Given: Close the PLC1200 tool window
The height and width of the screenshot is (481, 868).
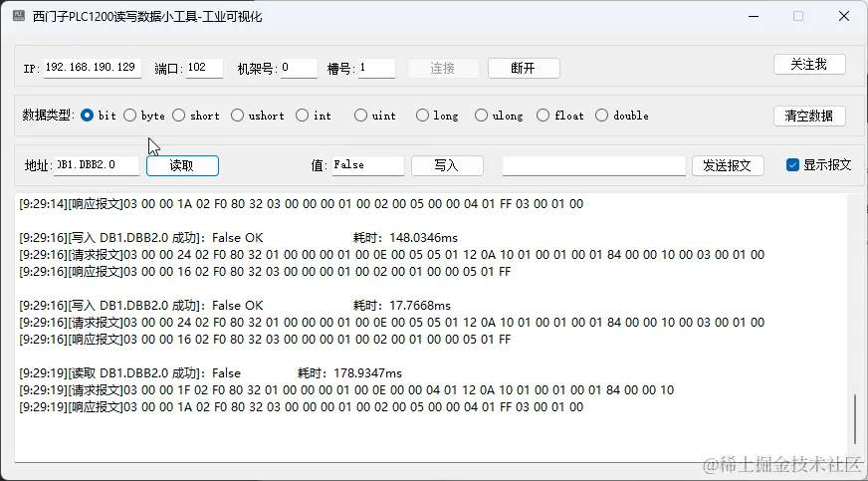Looking at the screenshot, I should [x=844, y=16].
